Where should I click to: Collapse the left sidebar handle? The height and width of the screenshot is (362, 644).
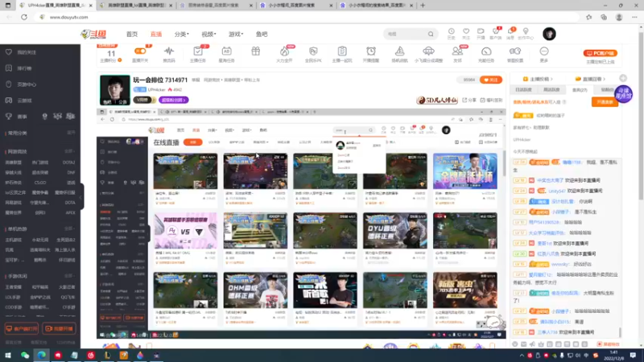(x=81, y=196)
